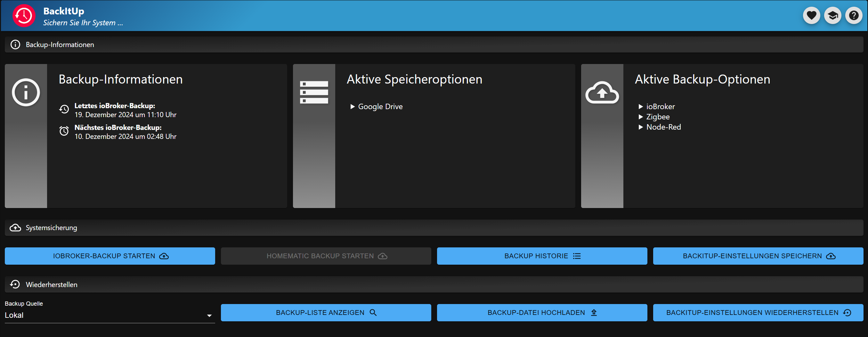Click the restore icon beside Wiederherstellen
The image size is (868, 337).
click(15, 285)
